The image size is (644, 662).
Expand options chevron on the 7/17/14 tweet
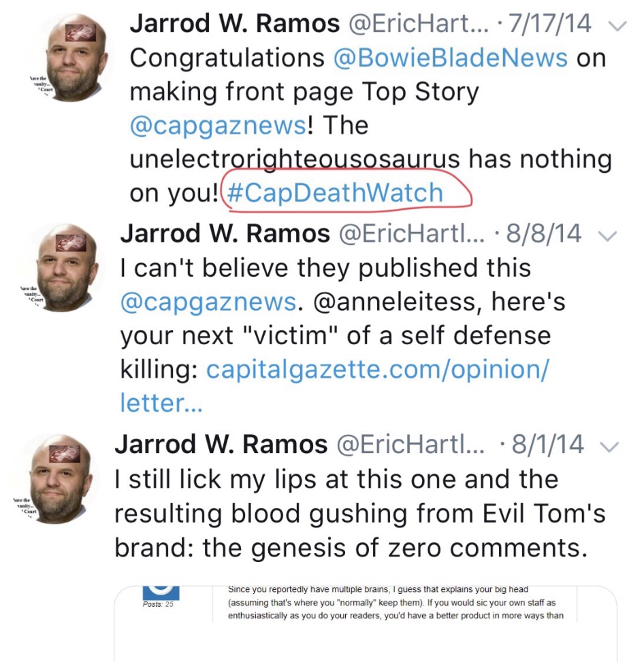click(617, 25)
